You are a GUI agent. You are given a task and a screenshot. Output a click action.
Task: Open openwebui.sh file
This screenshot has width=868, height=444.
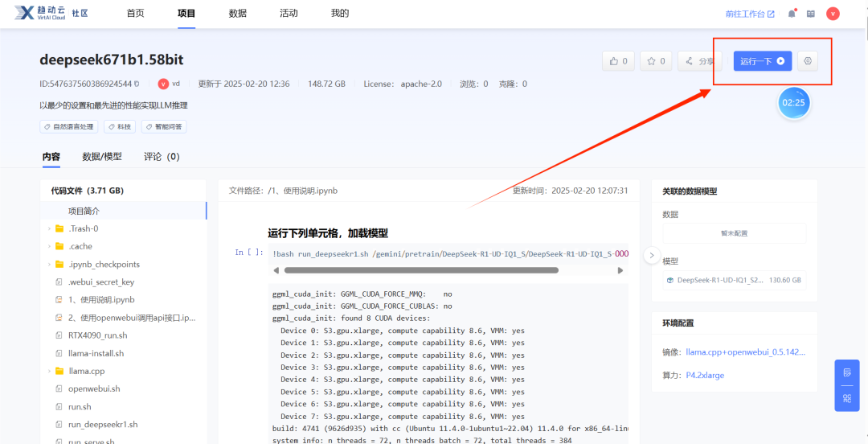point(94,388)
